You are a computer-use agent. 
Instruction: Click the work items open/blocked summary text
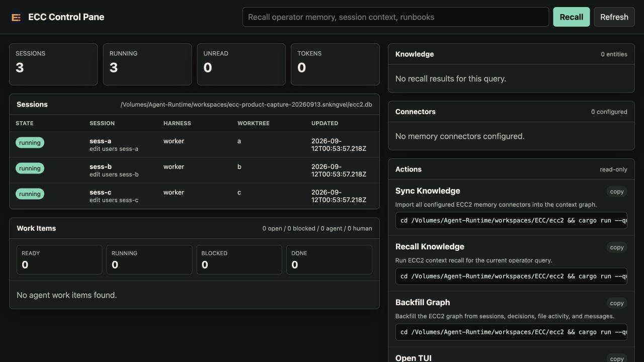click(x=317, y=228)
